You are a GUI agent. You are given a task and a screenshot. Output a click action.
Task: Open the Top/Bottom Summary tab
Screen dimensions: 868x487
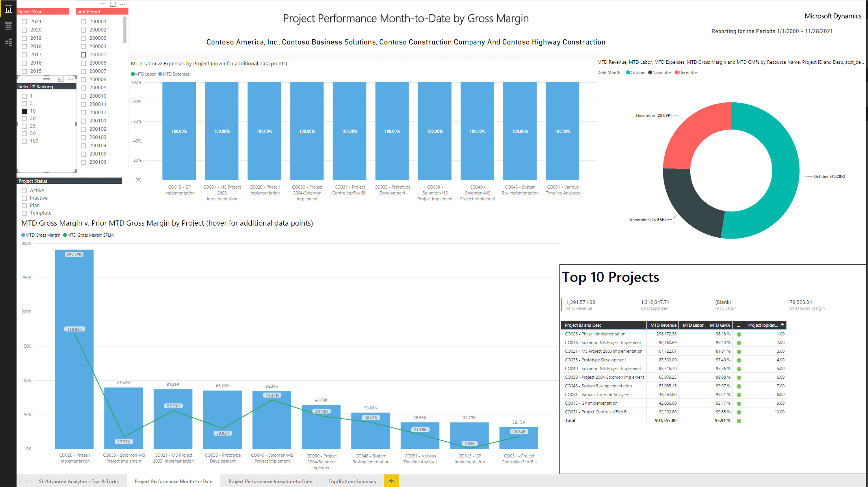(x=352, y=481)
